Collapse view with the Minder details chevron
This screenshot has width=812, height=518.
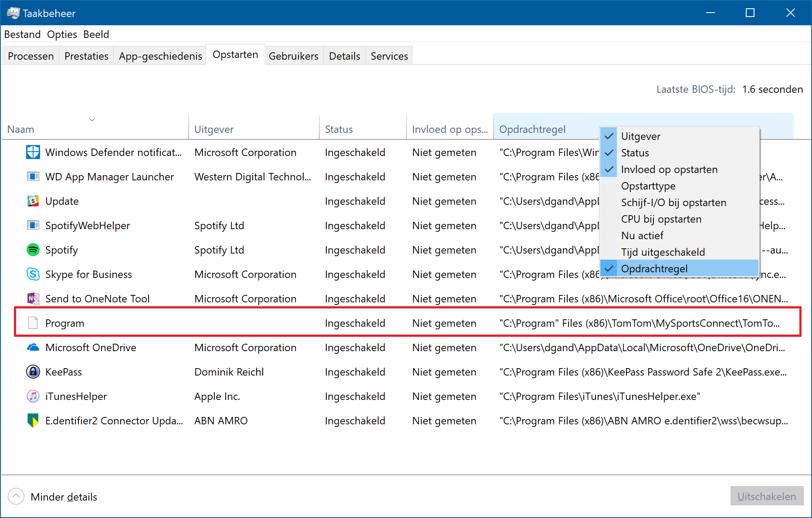tap(16, 496)
